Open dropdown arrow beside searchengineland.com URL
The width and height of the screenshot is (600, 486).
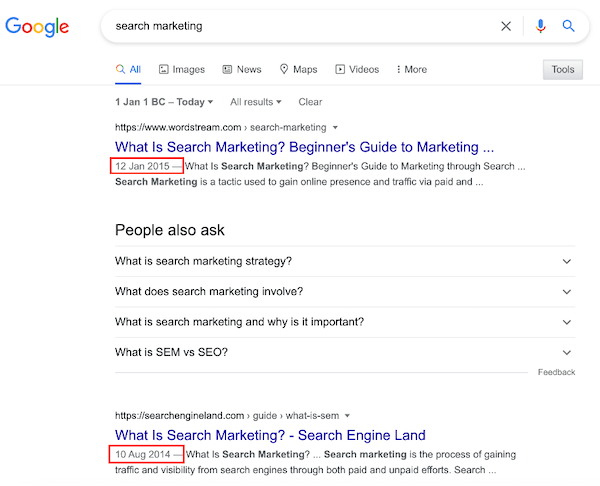(x=347, y=416)
